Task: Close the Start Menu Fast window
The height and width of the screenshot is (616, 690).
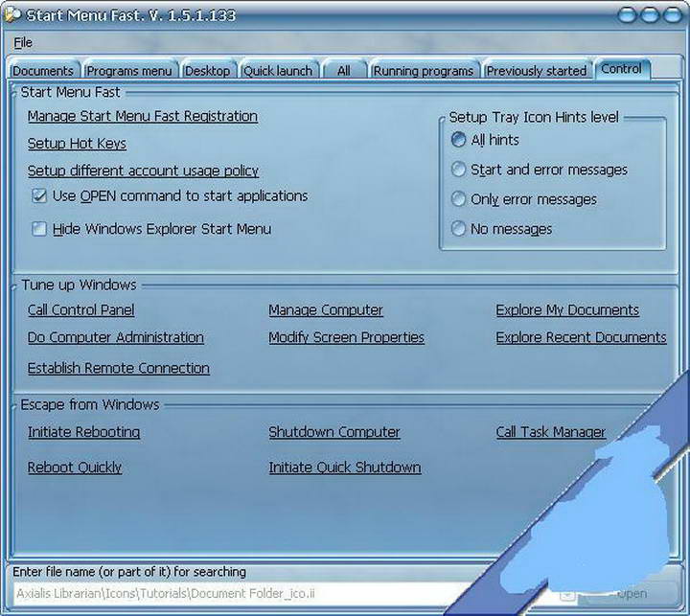Action: click(x=673, y=15)
